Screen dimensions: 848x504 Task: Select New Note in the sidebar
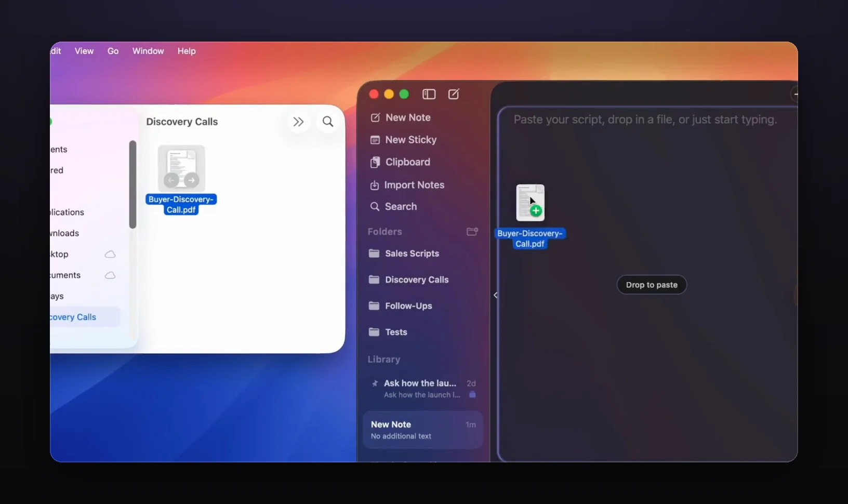[x=401, y=117]
